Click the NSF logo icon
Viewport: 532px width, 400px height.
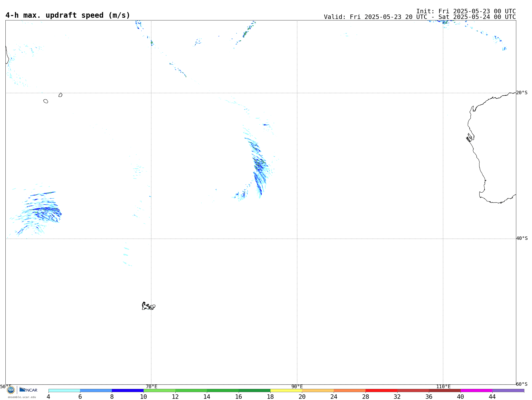pos(11,390)
